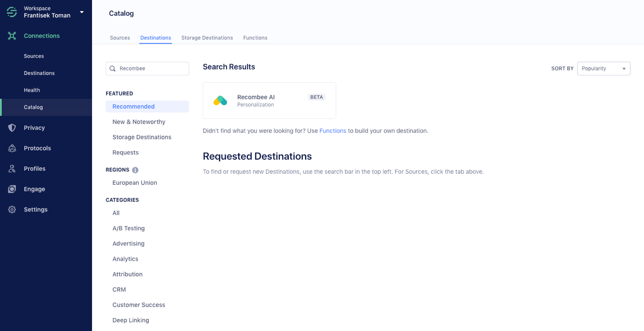Click the Catalog page title
Viewport: 644px width, 331px height.
121,13
